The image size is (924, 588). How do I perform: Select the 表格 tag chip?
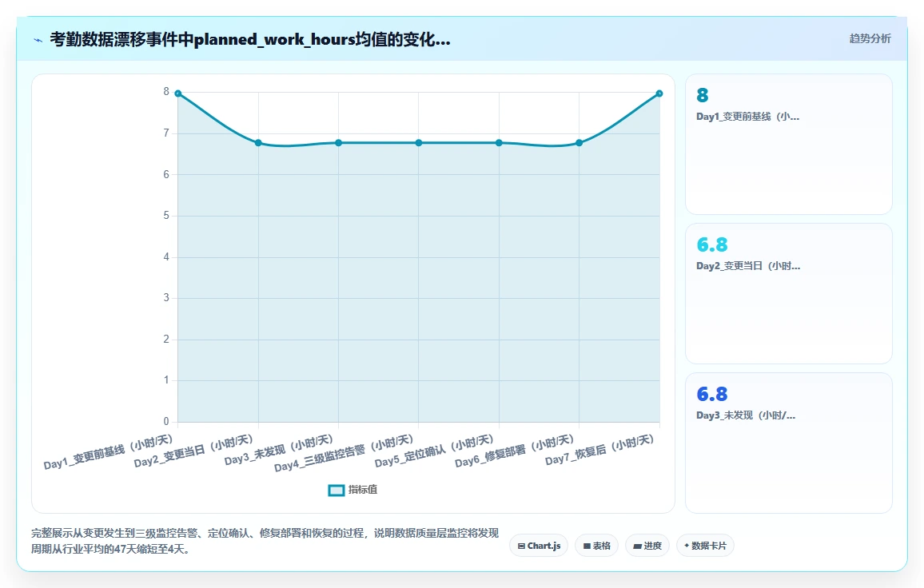point(596,546)
